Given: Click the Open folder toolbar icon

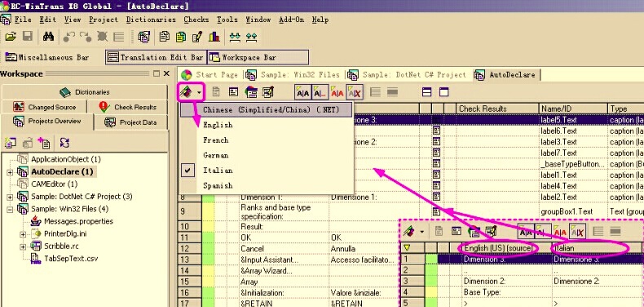Looking at the screenshot, I should coord(11,37).
